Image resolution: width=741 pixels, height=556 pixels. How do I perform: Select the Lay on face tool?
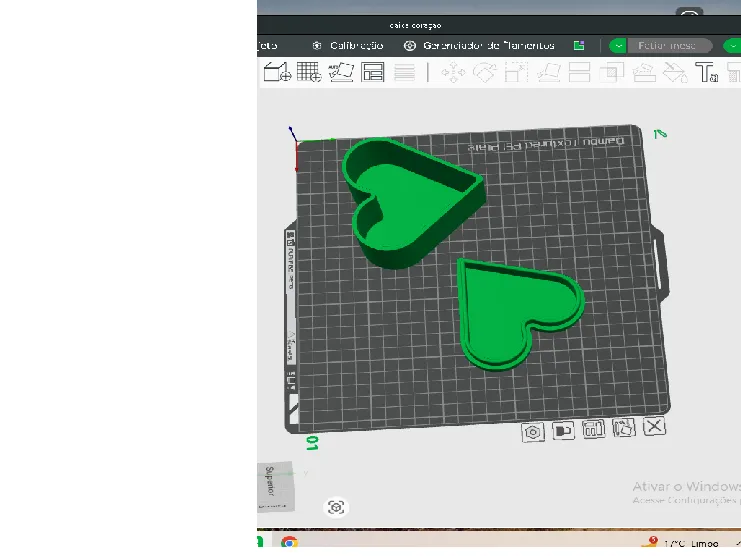tap(548, 73)
